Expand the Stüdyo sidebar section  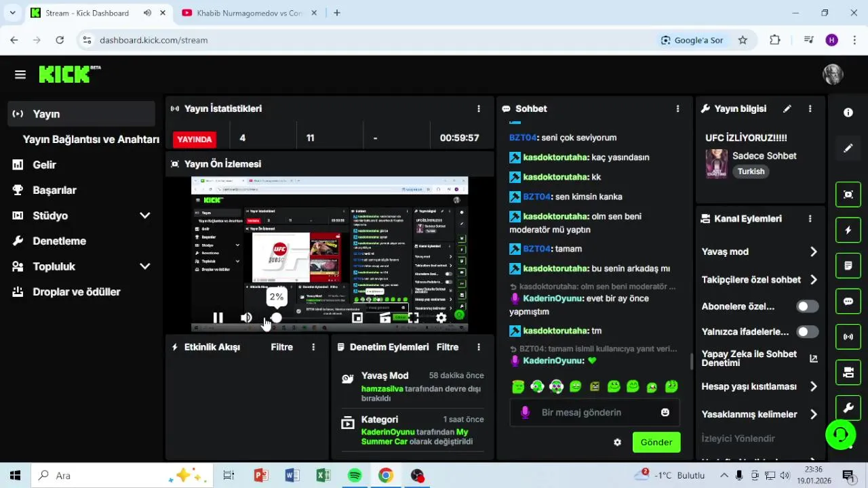[x=144, y=216]
